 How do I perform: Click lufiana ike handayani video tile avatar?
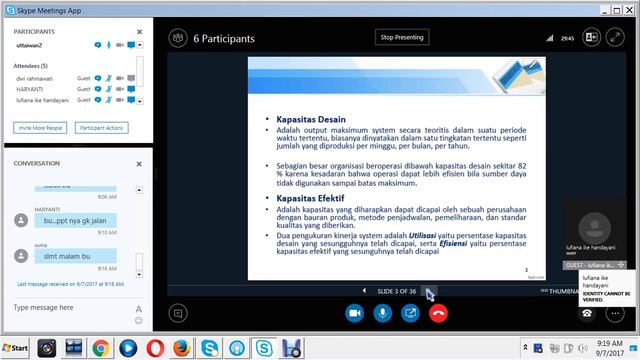(x=595, y=228)
